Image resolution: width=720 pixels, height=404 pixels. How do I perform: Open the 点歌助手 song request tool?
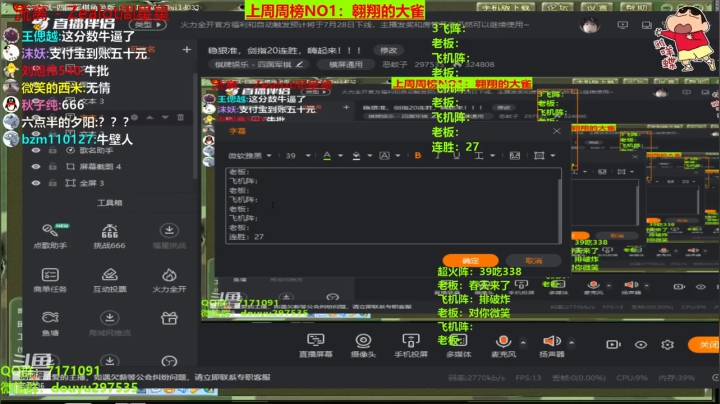pos(50,236)
